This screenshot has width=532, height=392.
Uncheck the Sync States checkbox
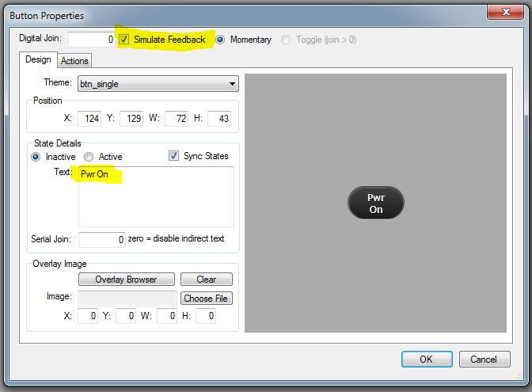point(174,156)
